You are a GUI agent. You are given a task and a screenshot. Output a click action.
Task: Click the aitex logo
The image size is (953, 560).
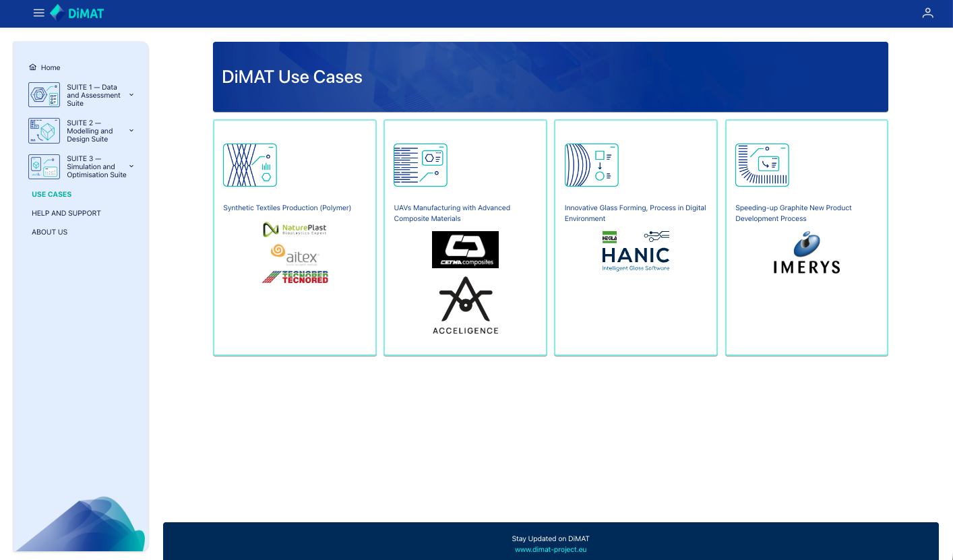coord(295,254)
